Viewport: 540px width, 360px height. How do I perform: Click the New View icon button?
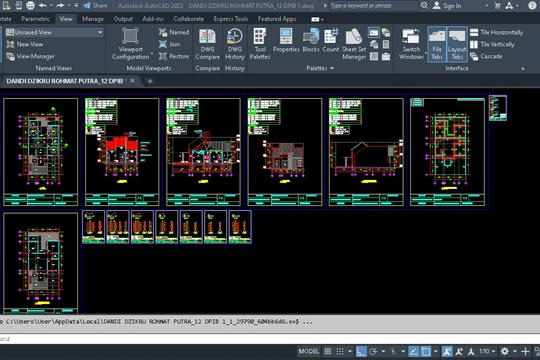pyautogui.click(x=10, y=44)
